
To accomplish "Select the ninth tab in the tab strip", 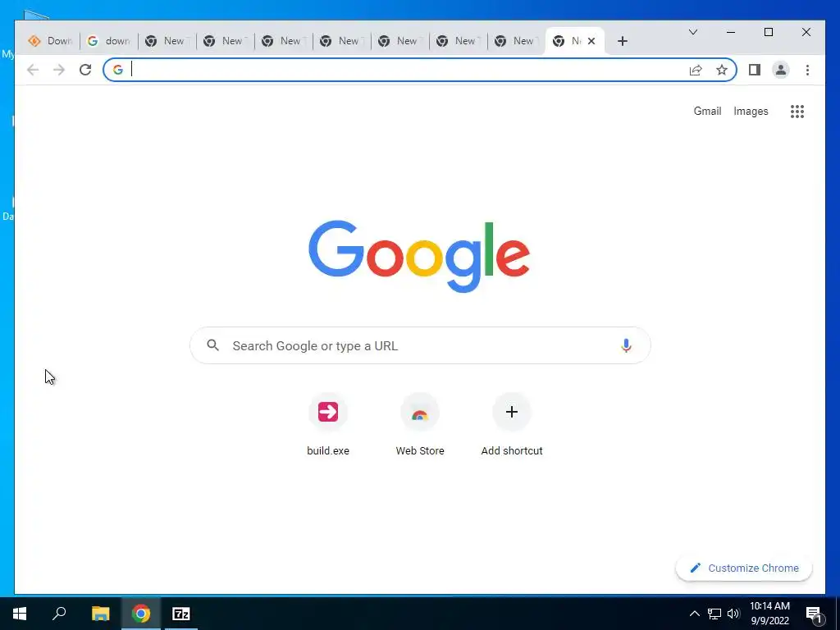I will point(517,41).
